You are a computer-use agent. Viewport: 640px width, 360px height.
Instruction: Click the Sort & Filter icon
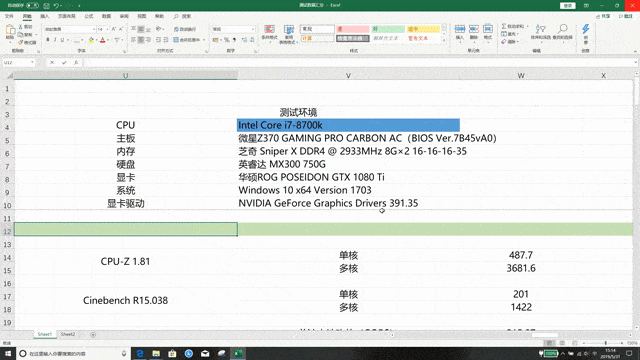(x=540, y=29)
